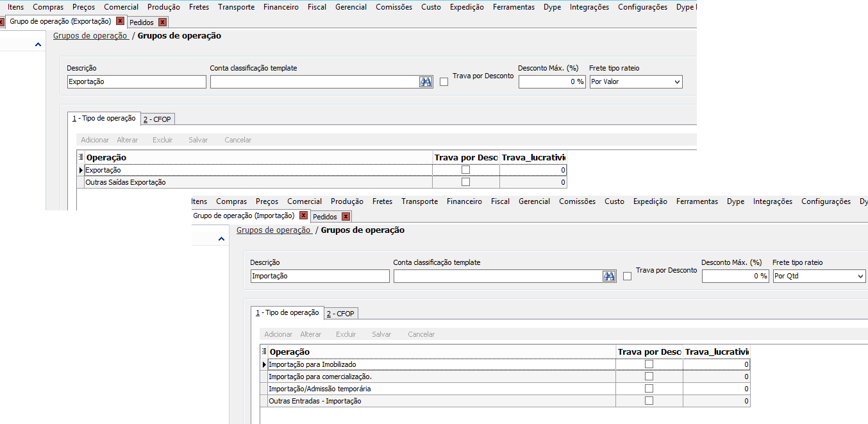Open Financeiro menu in top menu bar
The width and height of the screenshot is (868, 424).
[281, 7]
